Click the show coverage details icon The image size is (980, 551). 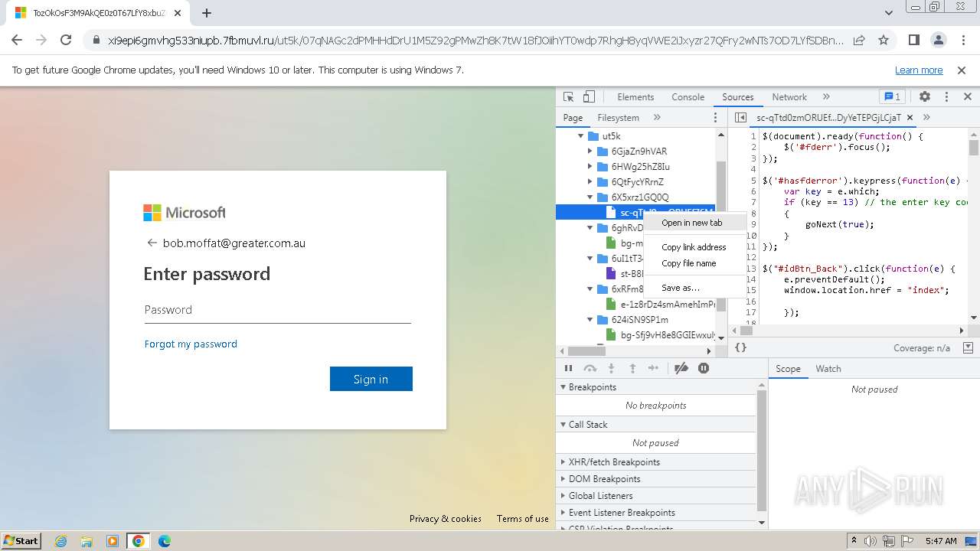point(968,347)
